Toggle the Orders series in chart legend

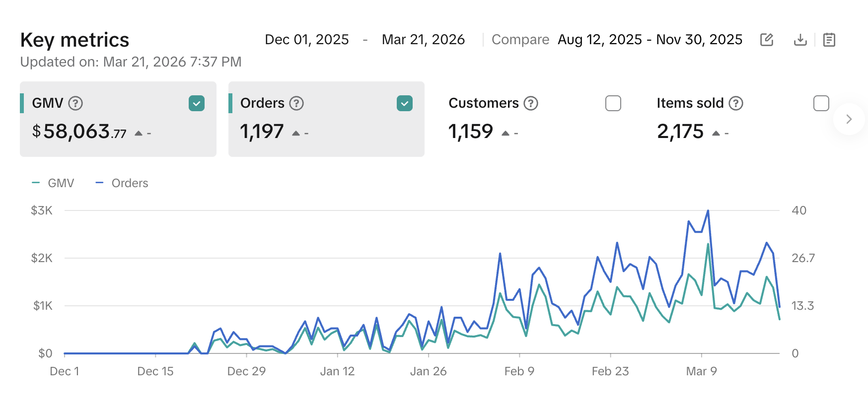point(122,183)
